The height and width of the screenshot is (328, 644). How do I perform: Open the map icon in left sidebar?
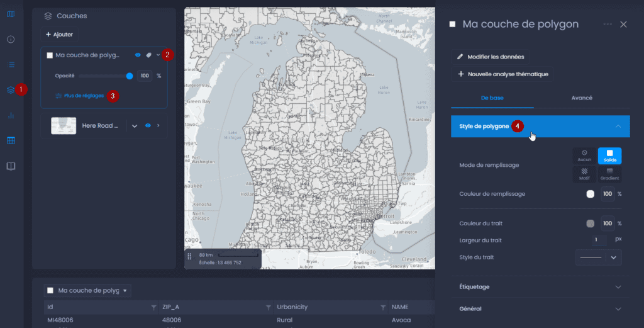click(11, 14)
